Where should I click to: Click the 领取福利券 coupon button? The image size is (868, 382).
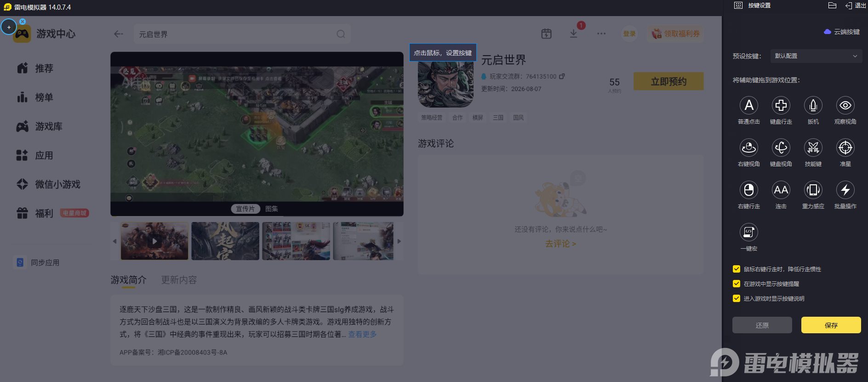click(x=675, y=34)
